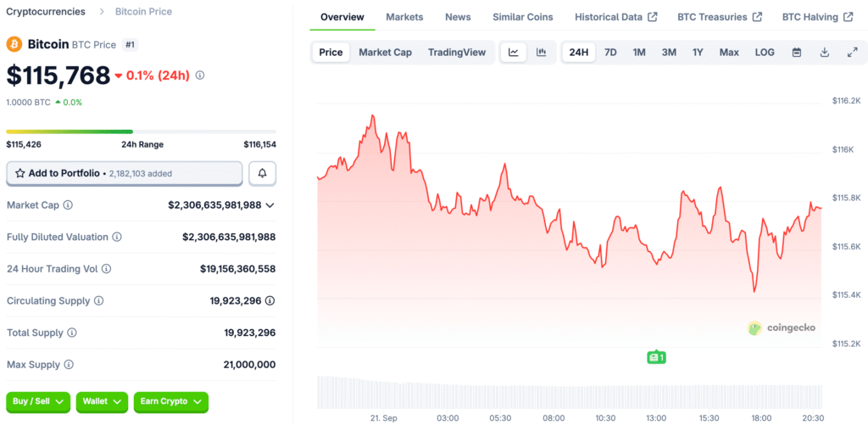Screen dimensions: 868x425
Task: Click 24 Hour Trading Vol info icon
Action: pyautogui.click(x=106, y=269)
